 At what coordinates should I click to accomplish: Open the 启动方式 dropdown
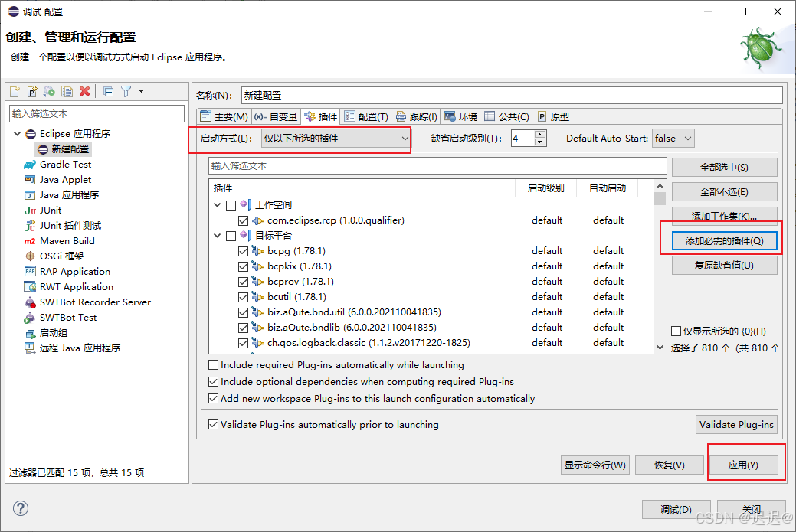pos(336,138)
